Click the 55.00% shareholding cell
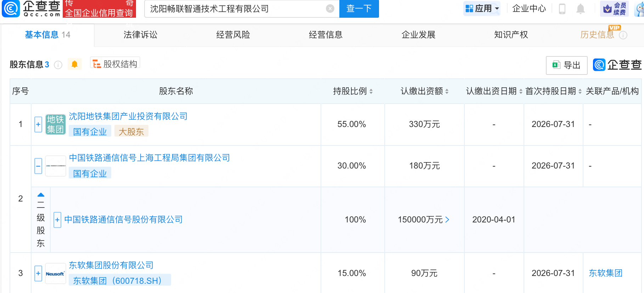 [352, 124]
